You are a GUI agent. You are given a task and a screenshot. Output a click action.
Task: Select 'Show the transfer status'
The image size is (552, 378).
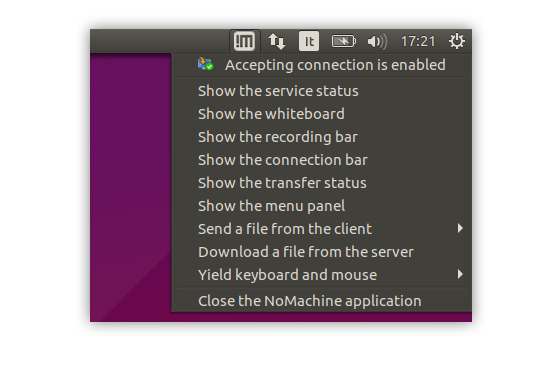pos(321,183)
